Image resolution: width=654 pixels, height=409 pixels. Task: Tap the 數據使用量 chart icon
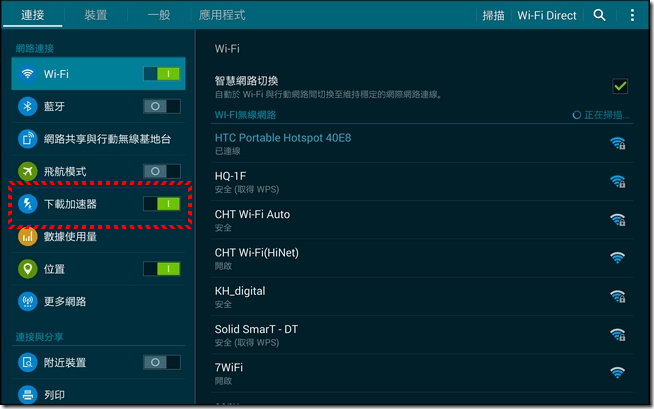[27, 236]
